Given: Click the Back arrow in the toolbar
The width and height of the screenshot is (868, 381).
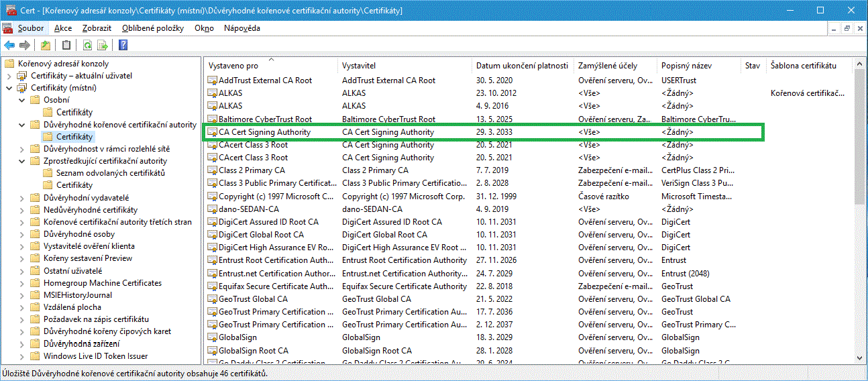Looking at the screenshot, I should point(9,45).
